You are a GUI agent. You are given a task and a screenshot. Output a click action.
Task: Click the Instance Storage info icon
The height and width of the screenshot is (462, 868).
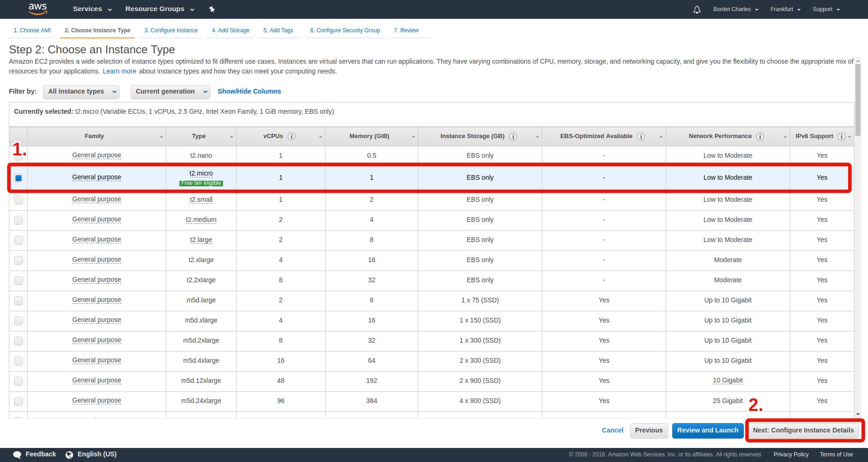tap(513, 137)
